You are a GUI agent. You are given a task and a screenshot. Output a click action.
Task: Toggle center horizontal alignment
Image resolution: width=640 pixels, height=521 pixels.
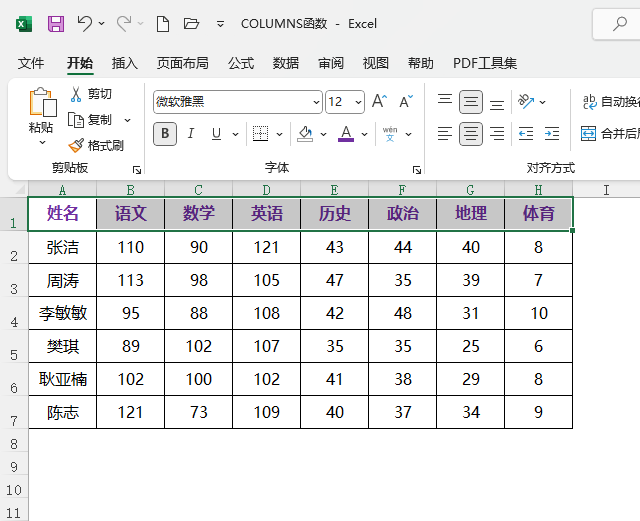pyautogui.click(x=471, y=134)
